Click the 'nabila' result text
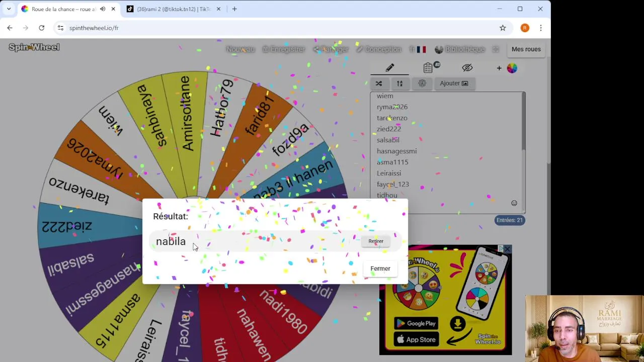The height and width of the screenshot is (362, 644). tap(171, 241)
